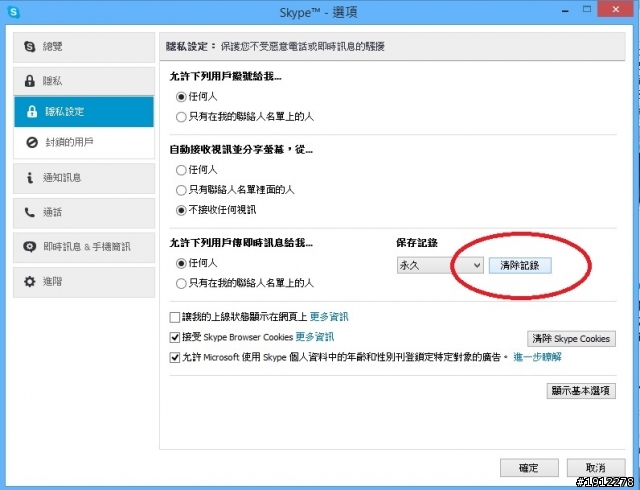Click the lock icon beside 隱私
This screenshot has height=490, width=640.
[x=29, y=81]
